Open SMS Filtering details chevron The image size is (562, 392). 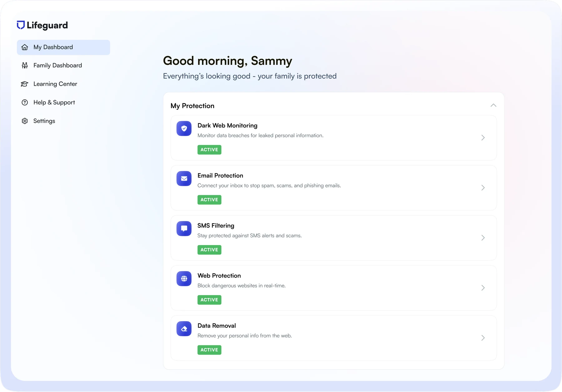[483, 238]
